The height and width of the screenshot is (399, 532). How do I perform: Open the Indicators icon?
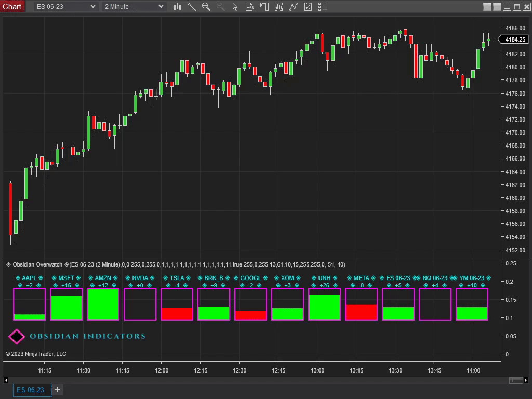coord(278,7)
